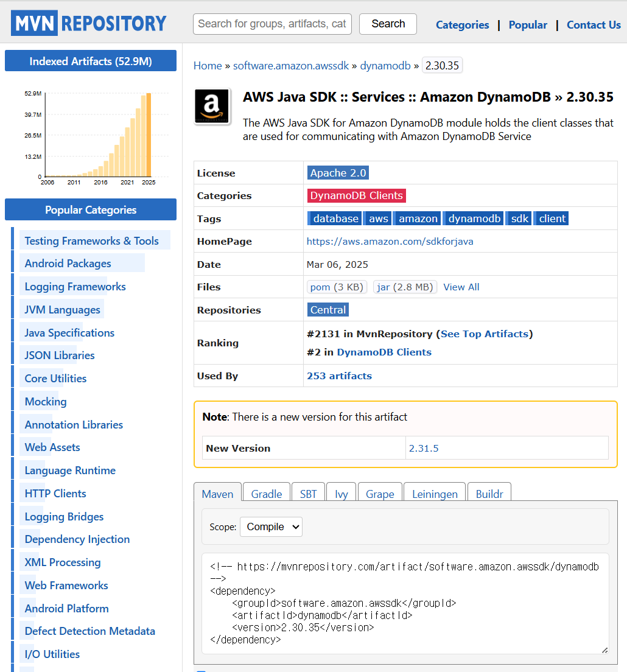The height and width of the screenshot is (672, 627).
Task: Open Android Packages category
Action: click(68, 264)
